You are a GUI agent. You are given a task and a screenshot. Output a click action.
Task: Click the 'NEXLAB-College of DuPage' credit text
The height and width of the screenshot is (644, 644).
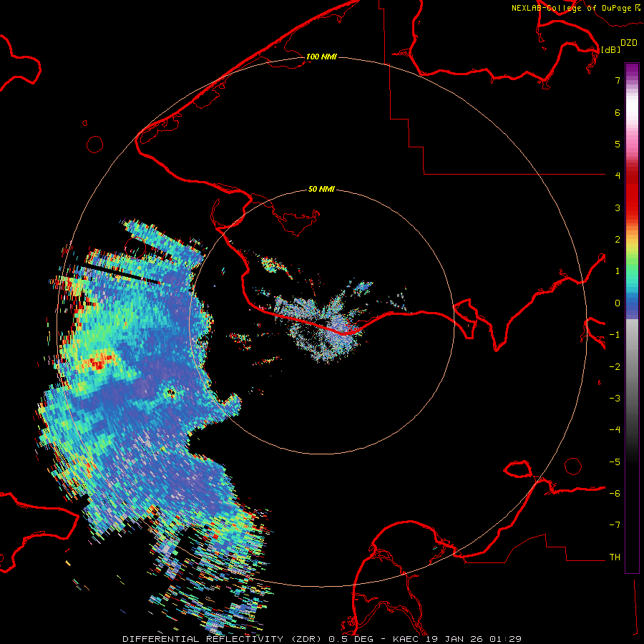point(571,8)
